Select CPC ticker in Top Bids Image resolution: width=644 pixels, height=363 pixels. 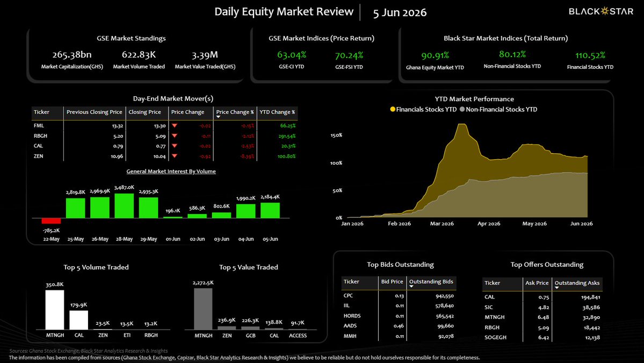348,296
